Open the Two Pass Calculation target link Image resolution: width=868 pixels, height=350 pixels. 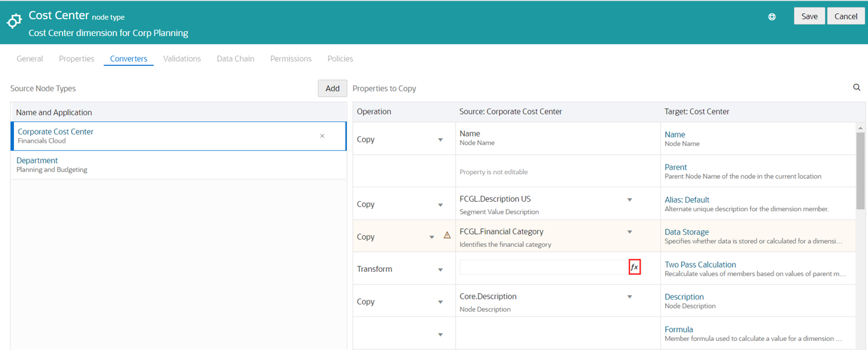click(x=700, y=264)
